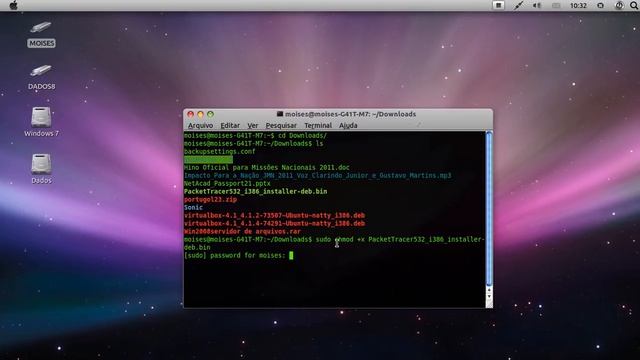Click the scrollbar down arrow in terminal

tap(489, 297)
